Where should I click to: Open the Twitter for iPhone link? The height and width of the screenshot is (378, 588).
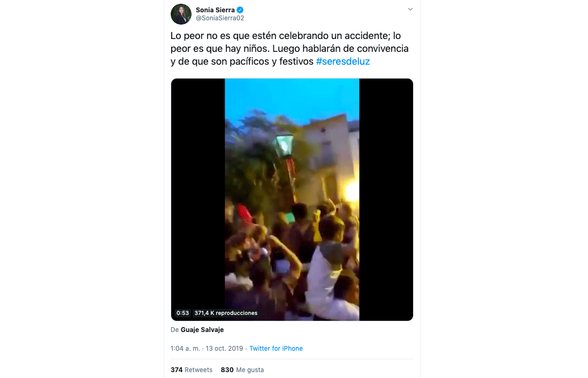point(276,349)
